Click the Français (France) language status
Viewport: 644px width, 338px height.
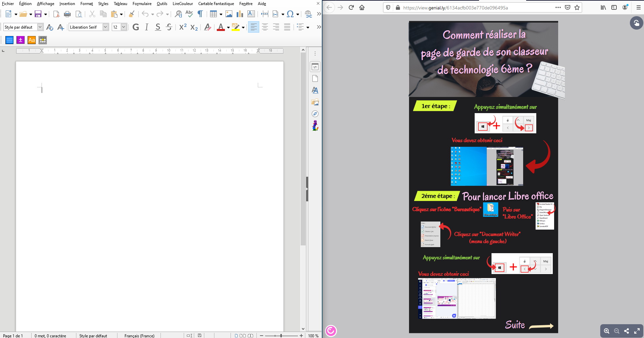pyautogui.click(x=139, y=336)
